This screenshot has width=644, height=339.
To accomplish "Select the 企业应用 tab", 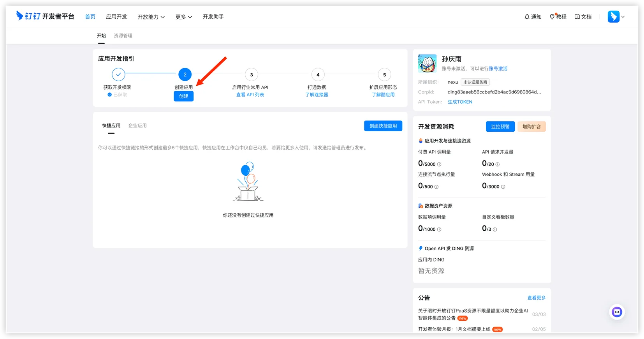I will [x=137, y=125].
